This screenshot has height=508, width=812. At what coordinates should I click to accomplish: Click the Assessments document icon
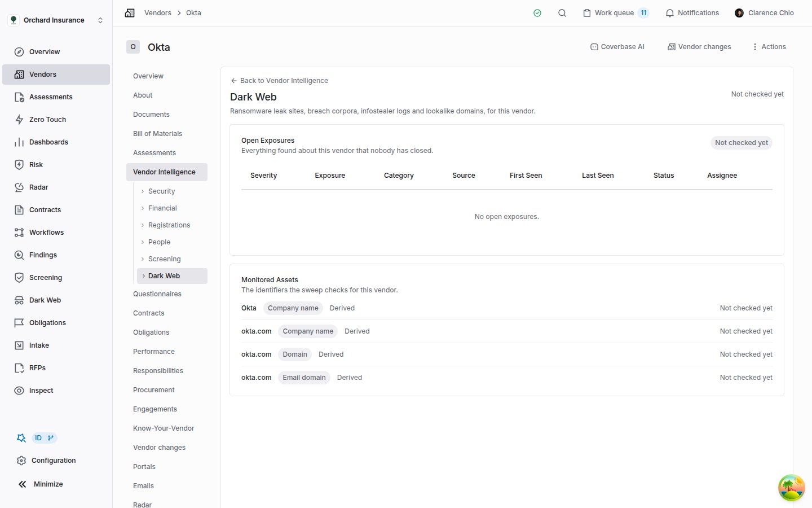pos(19,97)
